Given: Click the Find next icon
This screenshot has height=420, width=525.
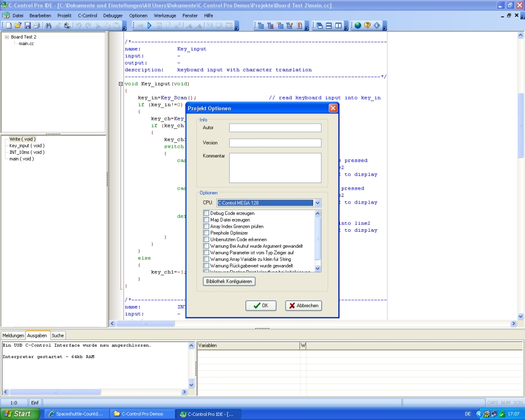Looking at the screenshot, I should pyautogui.click(x=57, y=26).
